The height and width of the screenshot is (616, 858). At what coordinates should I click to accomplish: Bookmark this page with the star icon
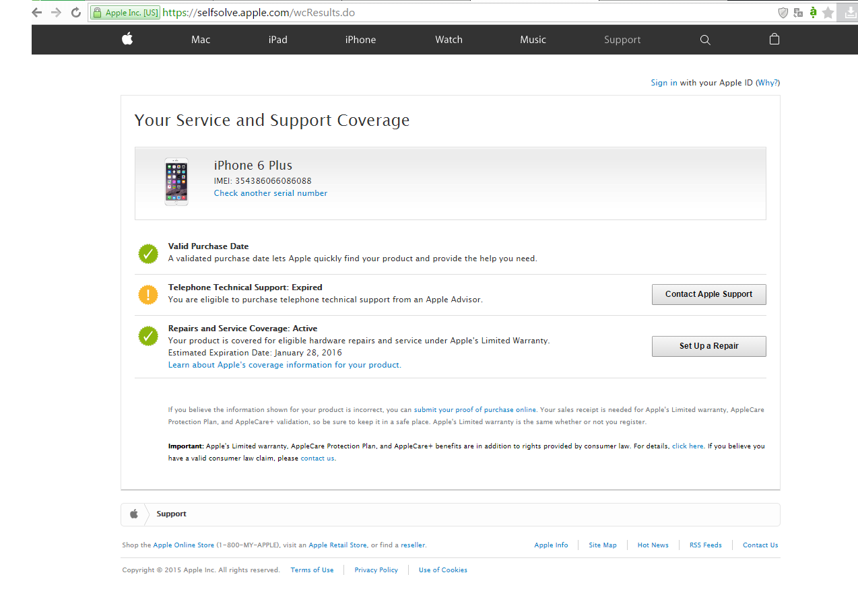(828, 13)
